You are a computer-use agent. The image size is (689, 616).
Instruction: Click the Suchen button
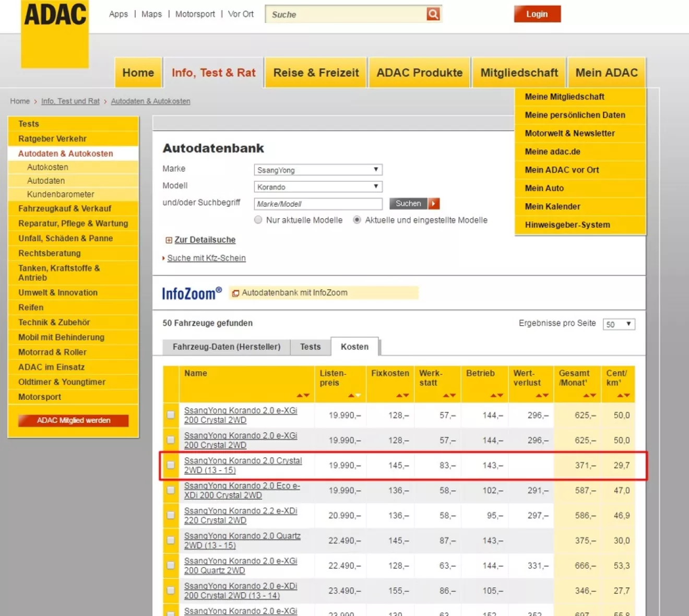(x=408, y=204)
